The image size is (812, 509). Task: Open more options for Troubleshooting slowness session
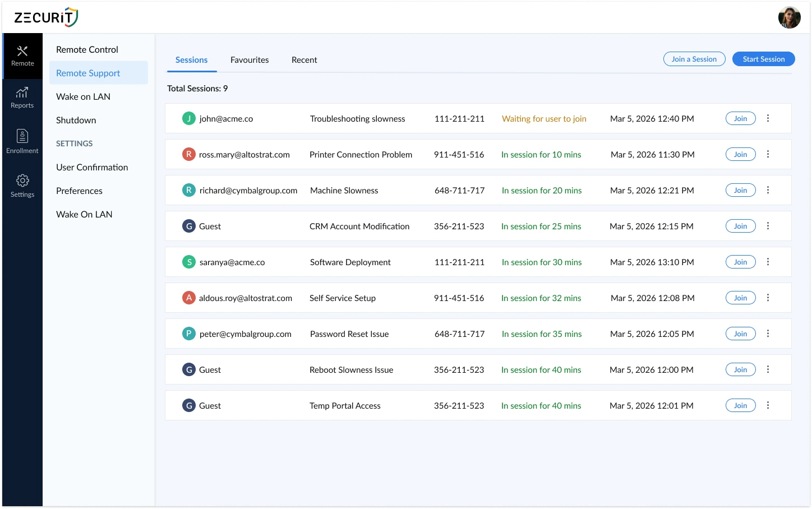tap(768, 118)
